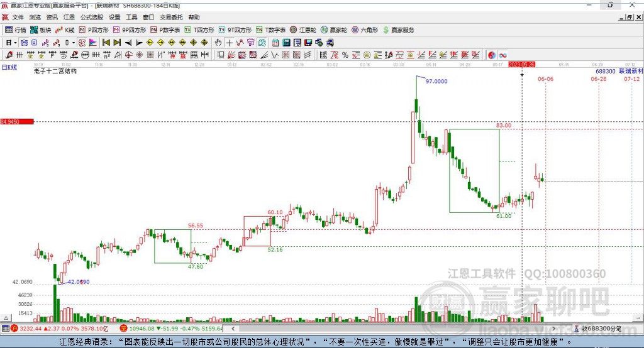Click the 06-28 cycle date label
644x348 pixels.
[599, 79]
